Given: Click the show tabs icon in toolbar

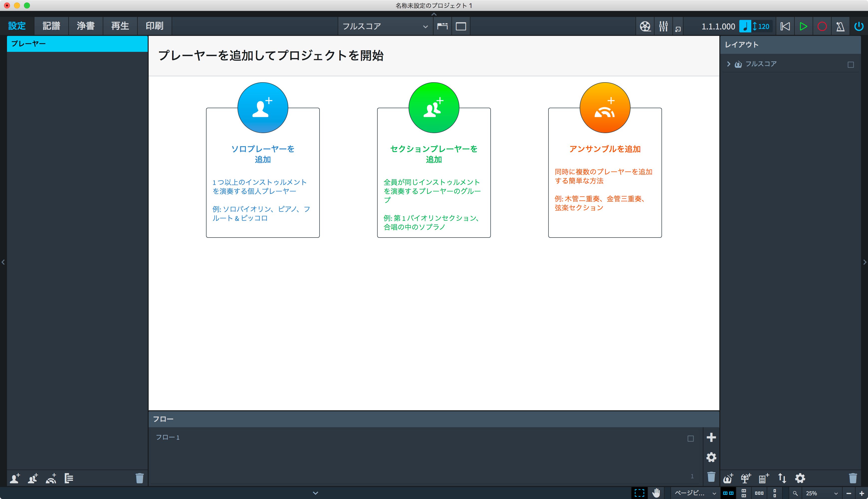Looking at the screenshot, I should 442,26.
